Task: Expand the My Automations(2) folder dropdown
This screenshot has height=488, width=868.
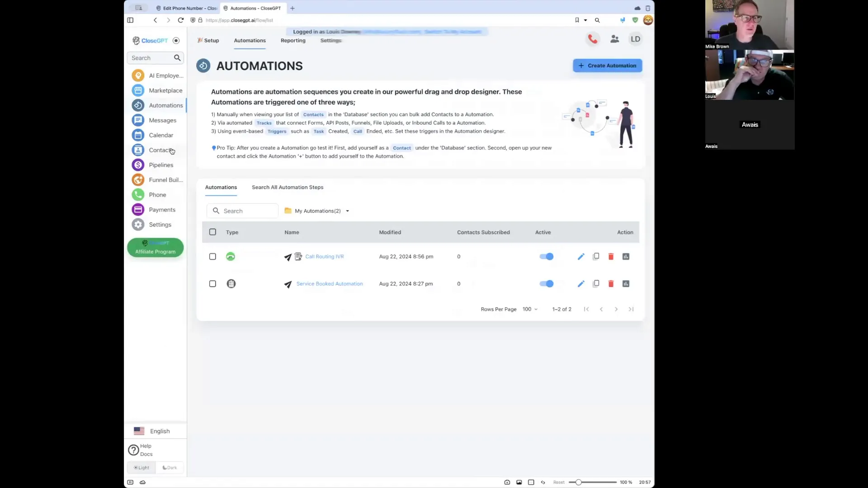Action: coord(317,211)
